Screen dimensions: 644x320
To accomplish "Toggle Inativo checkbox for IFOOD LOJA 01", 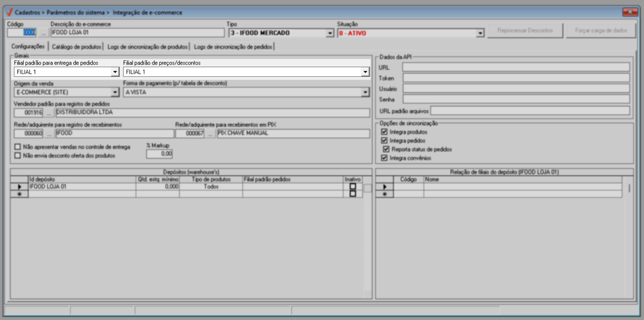I will 352,186.
